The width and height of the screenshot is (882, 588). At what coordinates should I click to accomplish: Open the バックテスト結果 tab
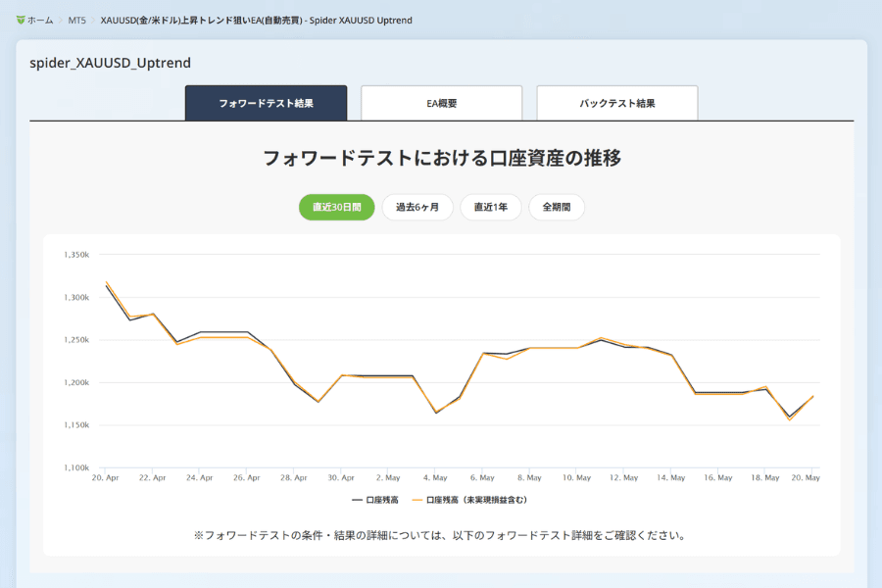617,103
